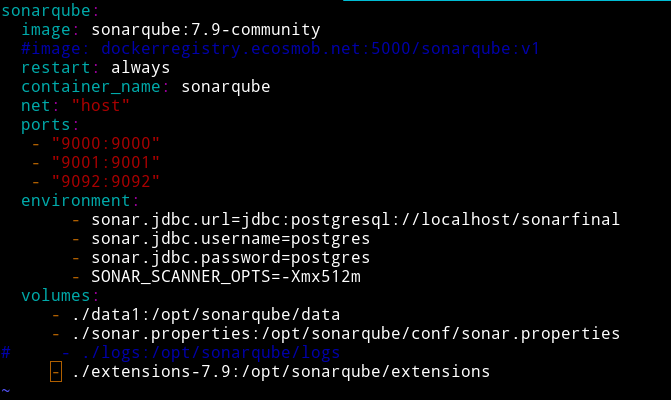Image resolution: width=671 pixels, height=400 pixels.
Task: Click the sonarqube:7.9-community image value
Action: (x=206, y=30)
